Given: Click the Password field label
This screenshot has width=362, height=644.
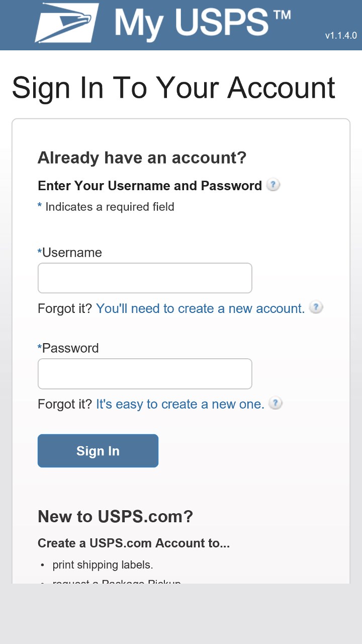Looking at the screenshot, I should [x=70, y=348].
